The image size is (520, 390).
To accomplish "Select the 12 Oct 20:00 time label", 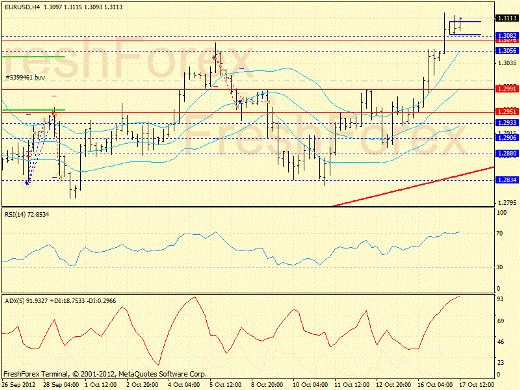I will click(394, 384).
